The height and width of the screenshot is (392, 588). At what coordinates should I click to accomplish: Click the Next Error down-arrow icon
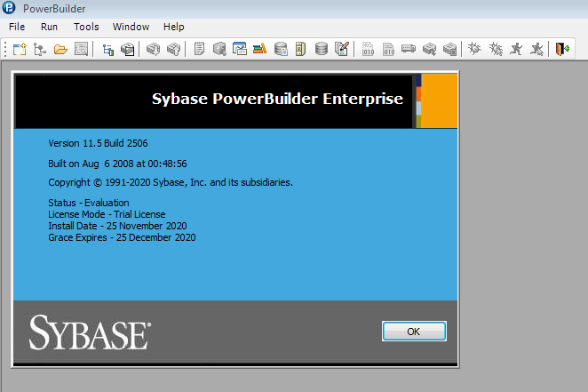coord(154,49)
